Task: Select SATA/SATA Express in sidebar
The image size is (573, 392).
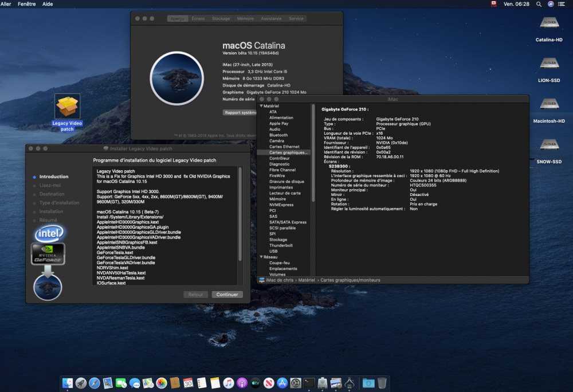Action: pos(288,222)
